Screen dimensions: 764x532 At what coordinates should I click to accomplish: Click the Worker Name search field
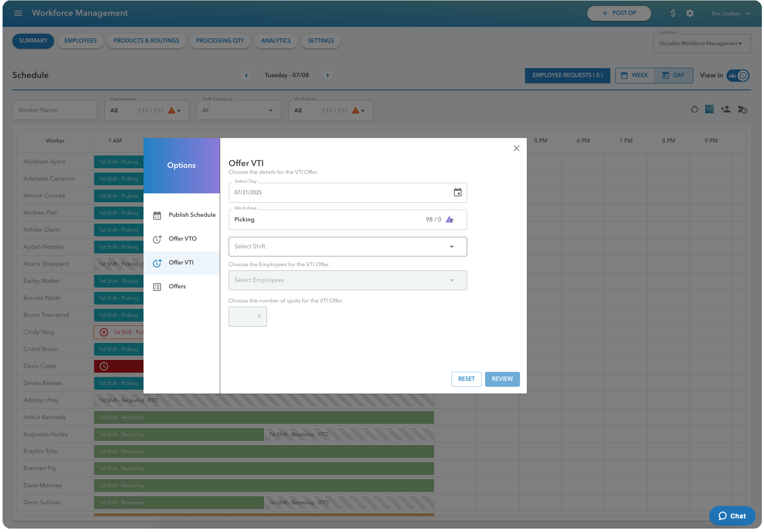(x=55, y=110)
